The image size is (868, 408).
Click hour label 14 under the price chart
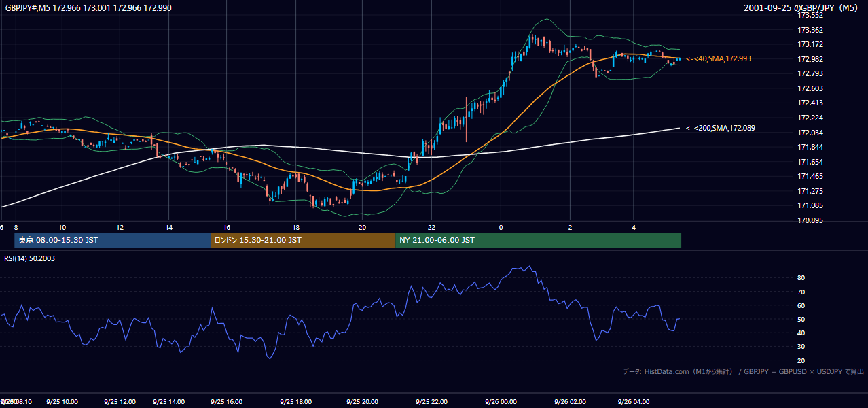coord(169,228)
